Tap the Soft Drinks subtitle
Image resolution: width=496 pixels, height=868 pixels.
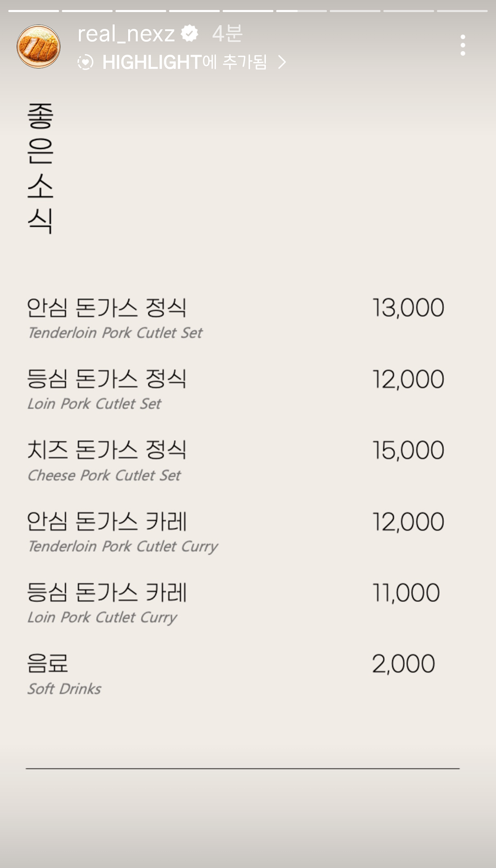pyautogui.click(x=64, y=689)
